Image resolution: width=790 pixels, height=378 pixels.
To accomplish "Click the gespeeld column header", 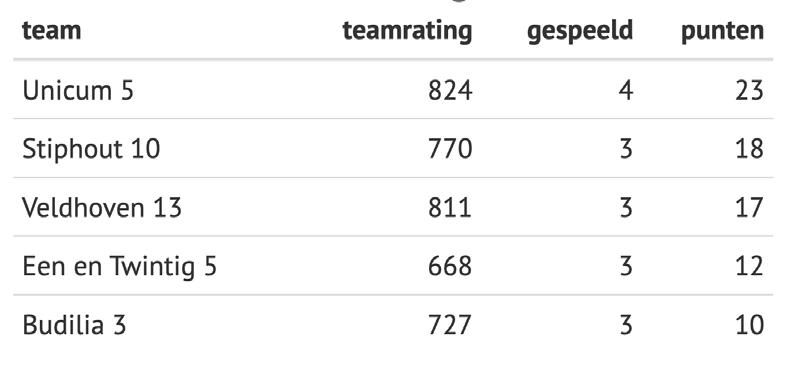I will 579,32.
